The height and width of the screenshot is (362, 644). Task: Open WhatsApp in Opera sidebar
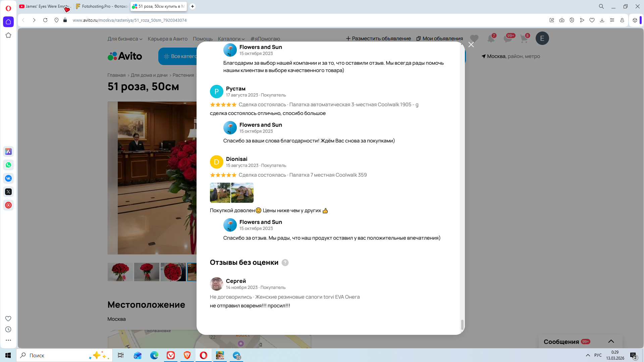pyautogui.click(x=8, y=165)
